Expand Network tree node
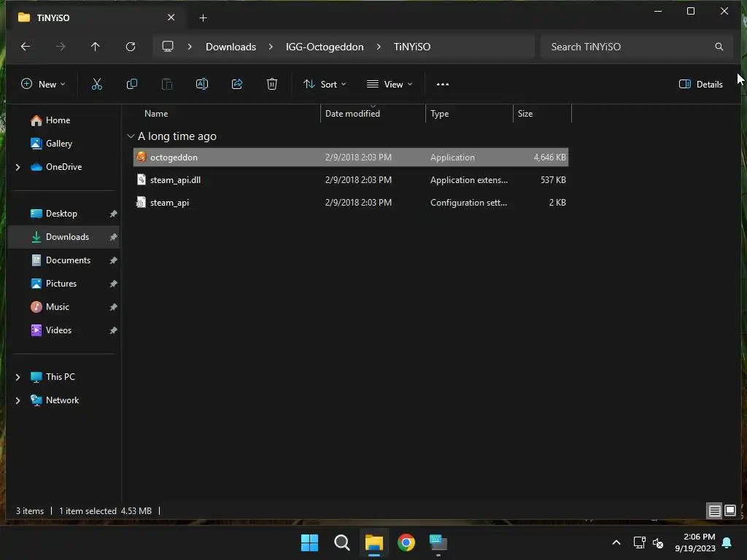The height and width of the screenshot is (560, 747). (x=18, y=400)
